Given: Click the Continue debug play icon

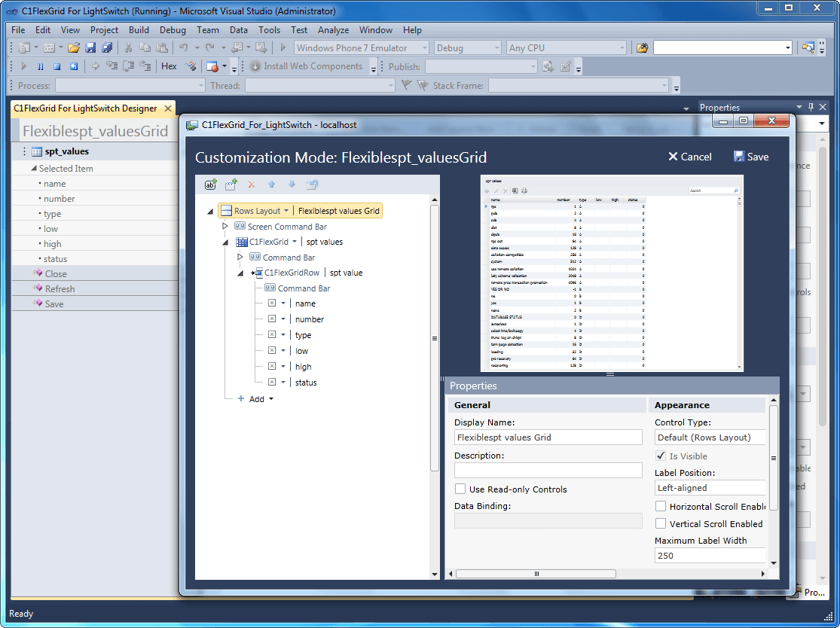Looking at the screenshot, I should (23, 66).
